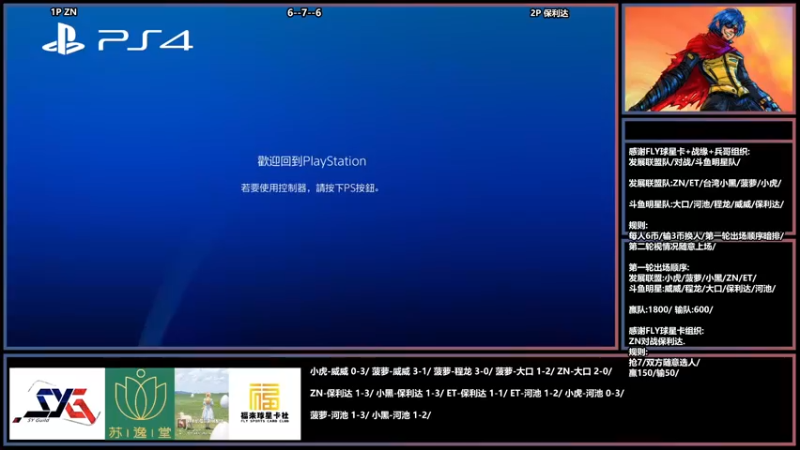Click the '菠萝-河池 1-3/' result
This screenshot has height=450, width=800.
coord(339,415)
